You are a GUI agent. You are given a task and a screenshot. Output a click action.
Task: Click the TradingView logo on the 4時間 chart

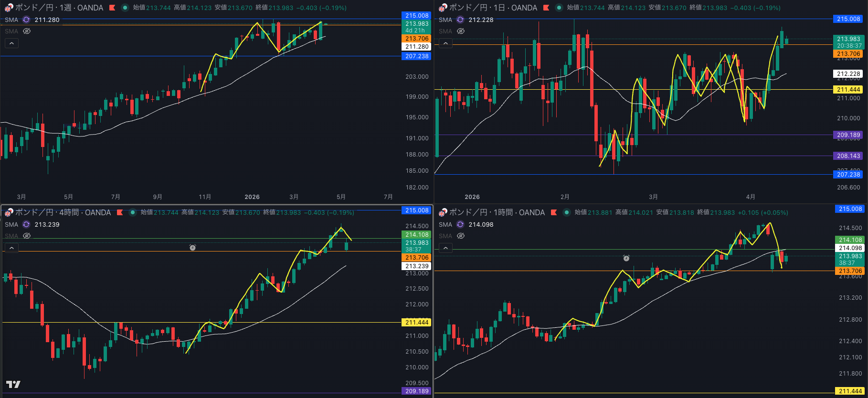pos(13,385)
